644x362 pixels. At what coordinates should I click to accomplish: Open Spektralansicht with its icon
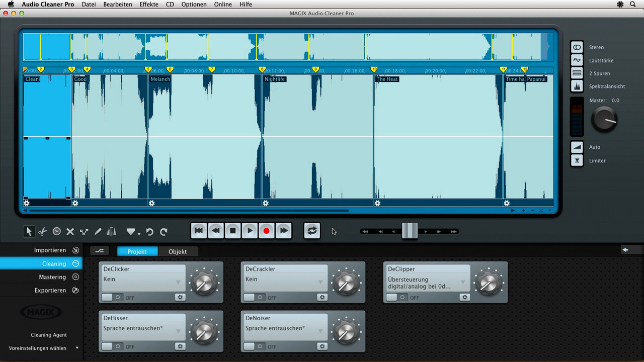click(577, 86)
